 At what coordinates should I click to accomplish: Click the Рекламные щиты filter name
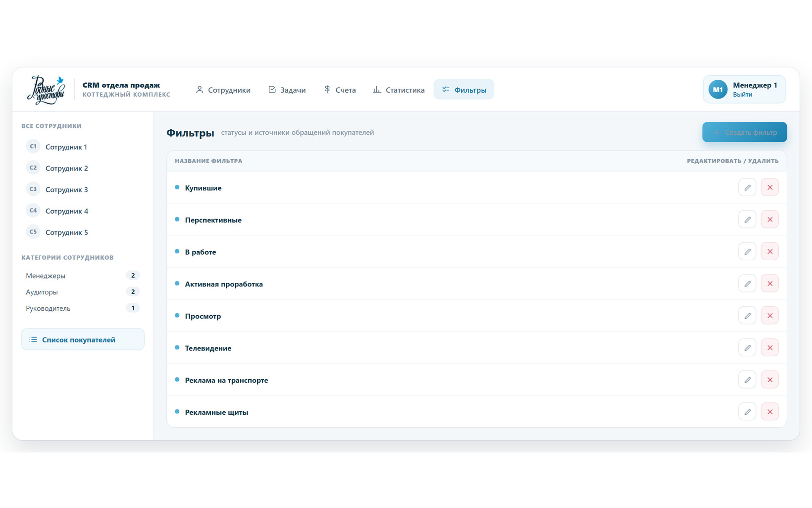point(216,412)
